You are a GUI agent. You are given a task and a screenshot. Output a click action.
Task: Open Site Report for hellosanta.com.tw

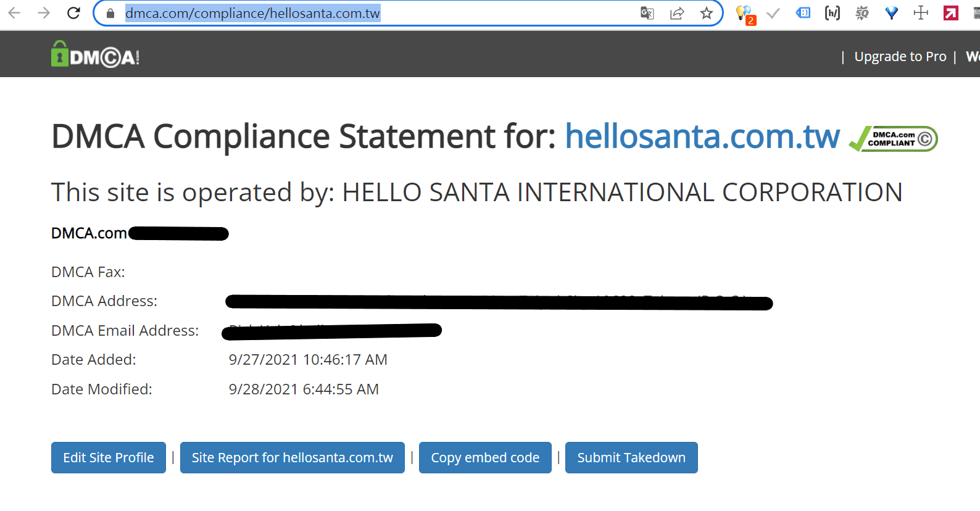click(x=293, y=458)
